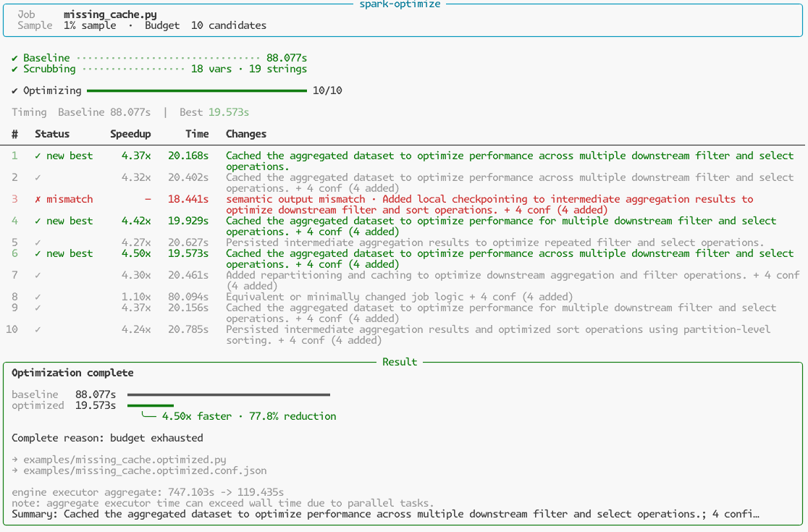Click the checkmark next to Scrubbing
Viewport: 808px width, 532px height.
click(14, 69)
